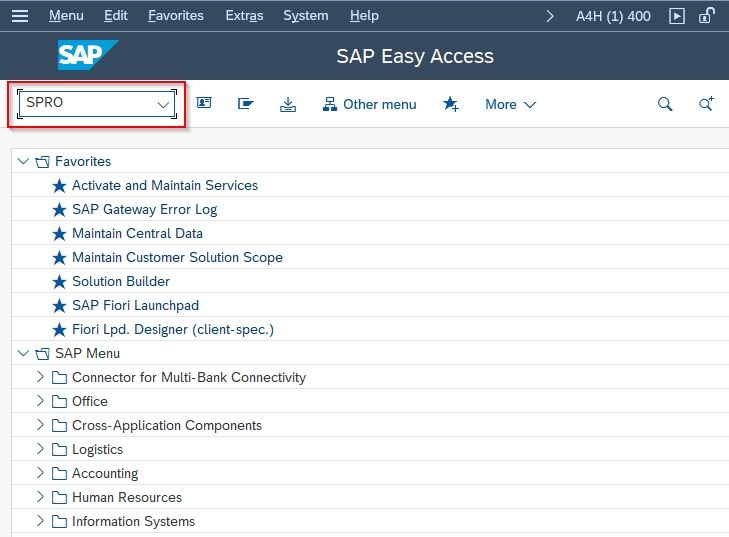
Task: Open the hamburger menu icon
Action: click(x=20, y=16)
